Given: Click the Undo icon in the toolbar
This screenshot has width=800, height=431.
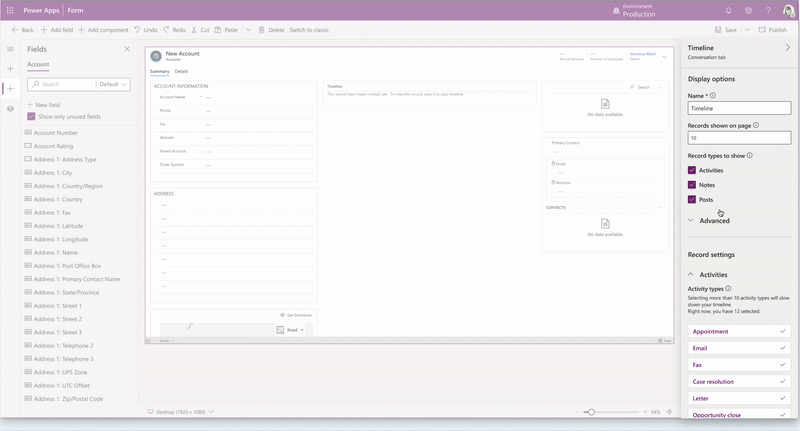Looking at the screenshot, I should pos(138,30).
